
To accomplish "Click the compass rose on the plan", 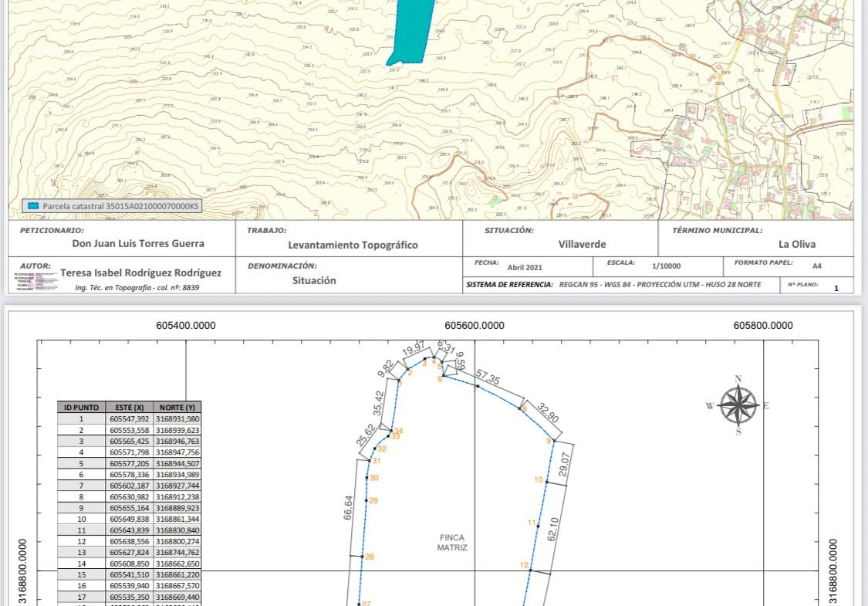I will (738, 406).
